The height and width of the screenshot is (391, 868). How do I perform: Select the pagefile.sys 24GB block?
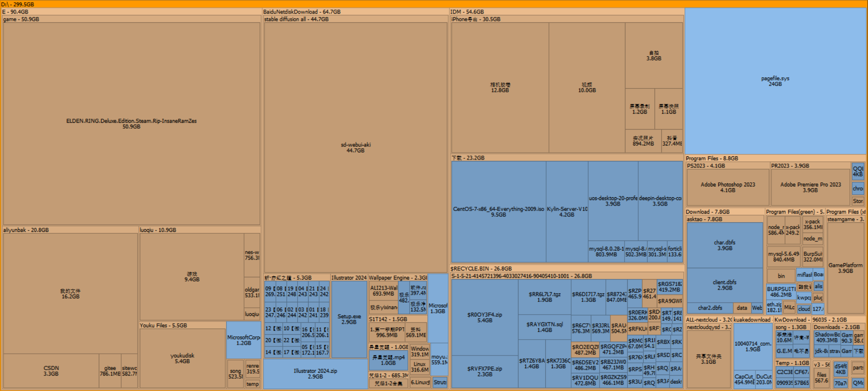point(775,81)
